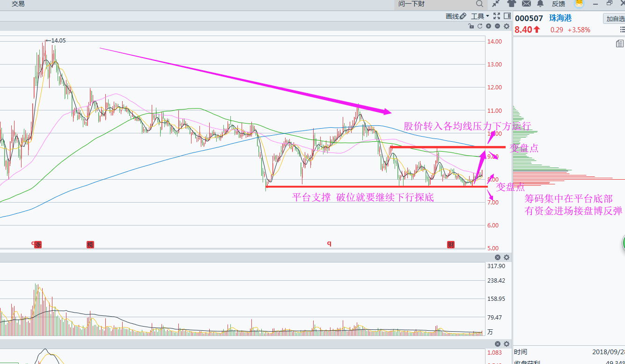Open main chart settings gear

tap(506, 26)
